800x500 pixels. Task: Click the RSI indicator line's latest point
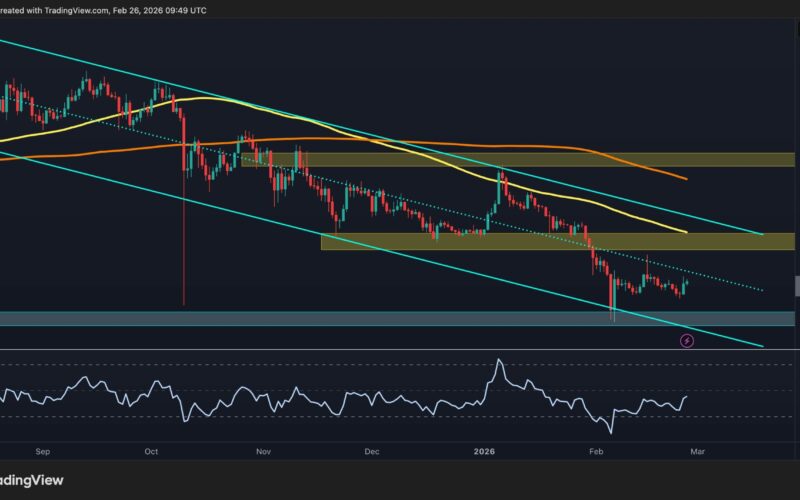[687, 397]
